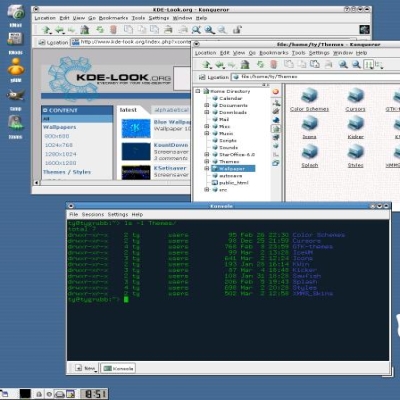Screen dimensions: 400x400
Task: Click Find magnifier in KDE-Look toolbar
Action: [196, 30]
